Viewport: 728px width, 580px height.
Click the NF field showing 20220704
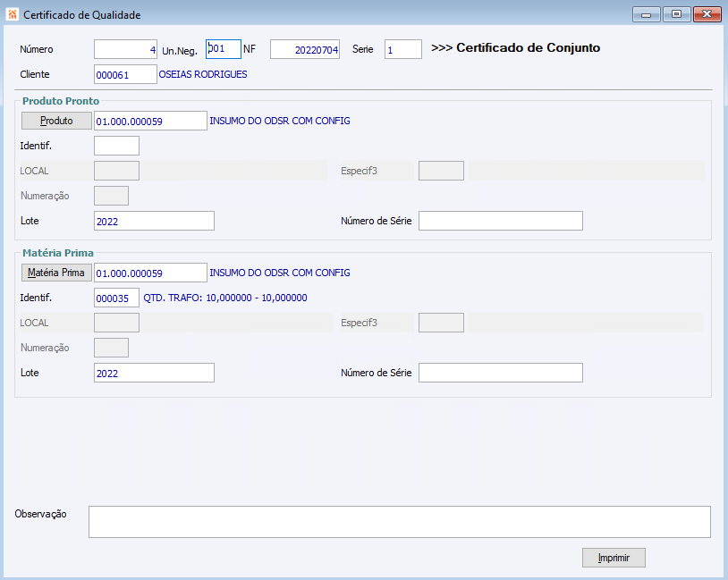tap(305, 49)
